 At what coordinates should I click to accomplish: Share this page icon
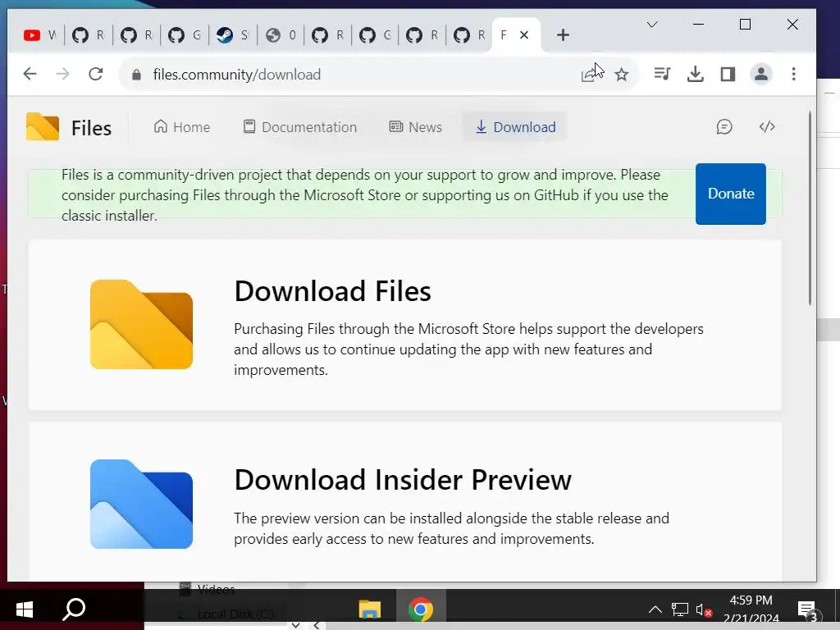click(589, 75)
